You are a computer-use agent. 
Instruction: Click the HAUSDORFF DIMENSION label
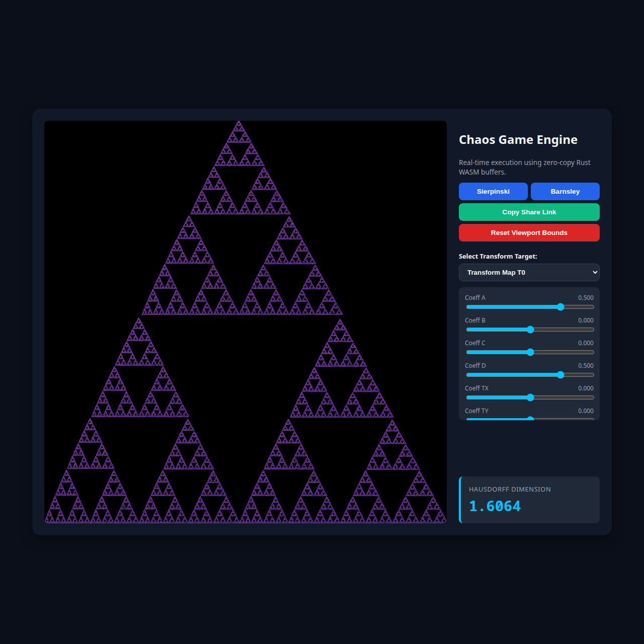(510, 490)
